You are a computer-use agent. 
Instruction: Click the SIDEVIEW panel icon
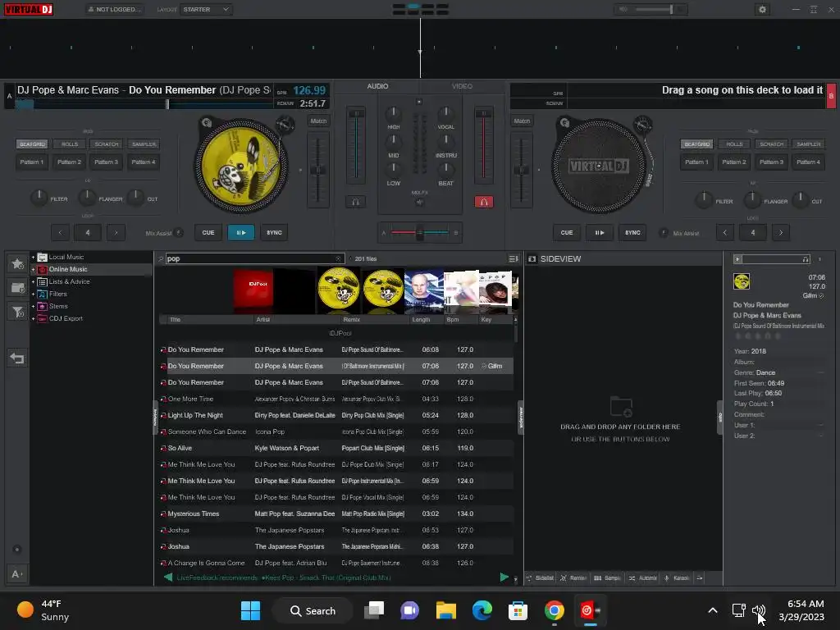click(532, 258)
